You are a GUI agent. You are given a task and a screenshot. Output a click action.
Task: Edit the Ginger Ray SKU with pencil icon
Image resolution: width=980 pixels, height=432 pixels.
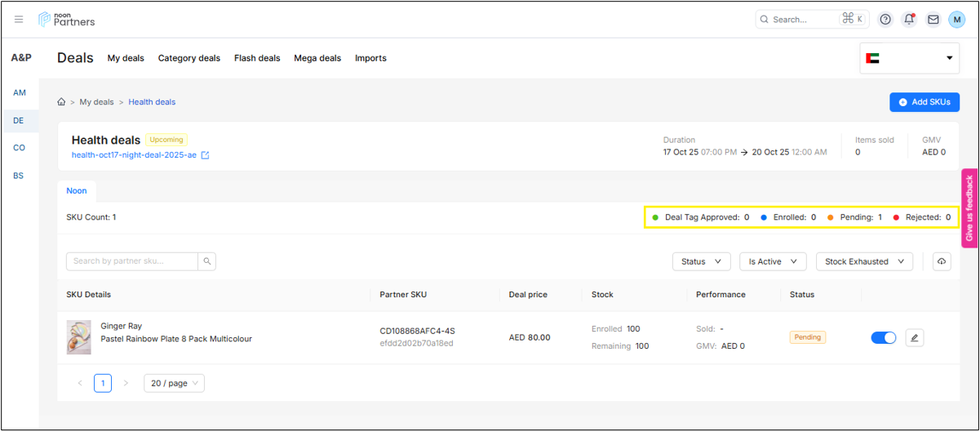coord(915,337)
